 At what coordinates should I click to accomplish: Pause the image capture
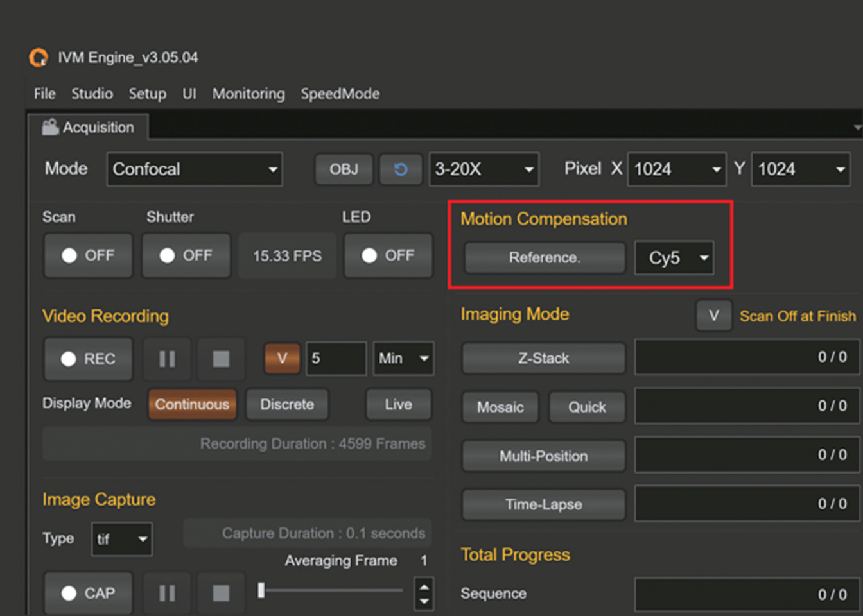166,594
